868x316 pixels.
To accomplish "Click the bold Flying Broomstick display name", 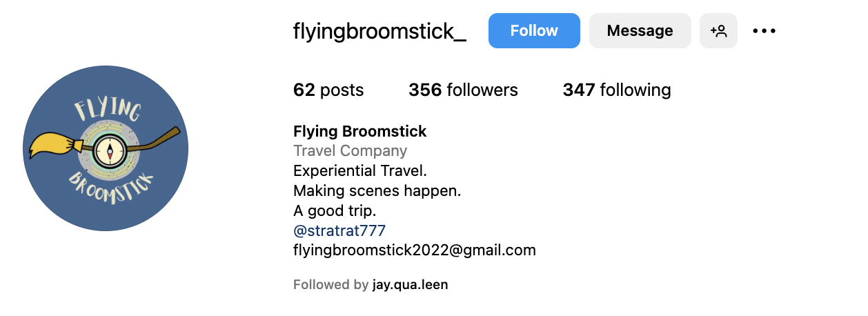I will click(360, 131).
